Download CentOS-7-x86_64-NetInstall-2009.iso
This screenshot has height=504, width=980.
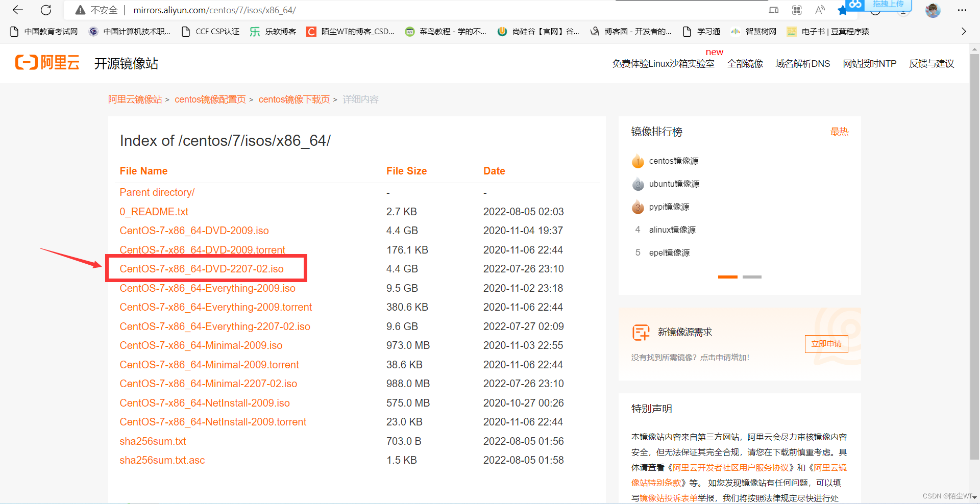(x=205, y=403)
